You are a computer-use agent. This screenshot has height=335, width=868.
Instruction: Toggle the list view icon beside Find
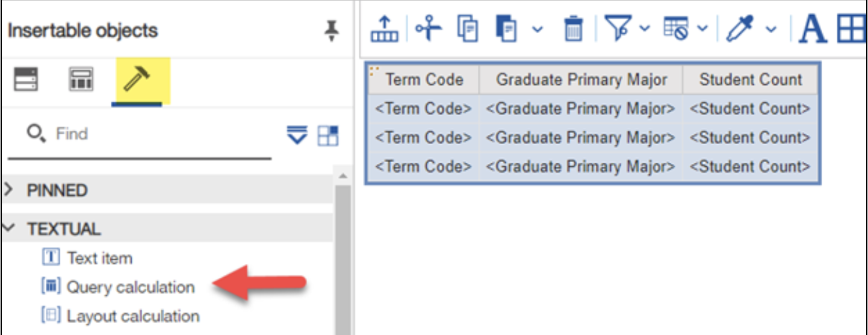pyautogui.click(x=328, y=135)
